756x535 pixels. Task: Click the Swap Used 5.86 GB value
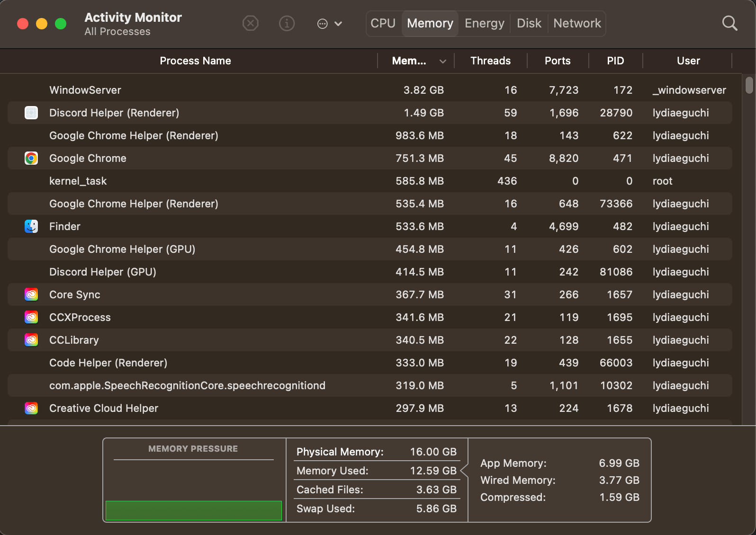tap(436, 508)
